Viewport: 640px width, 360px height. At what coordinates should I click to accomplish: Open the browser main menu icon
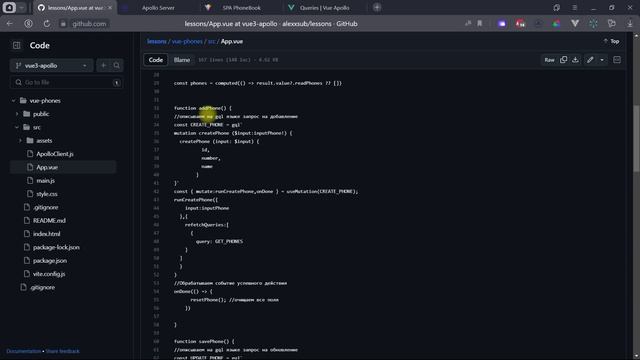574,7
